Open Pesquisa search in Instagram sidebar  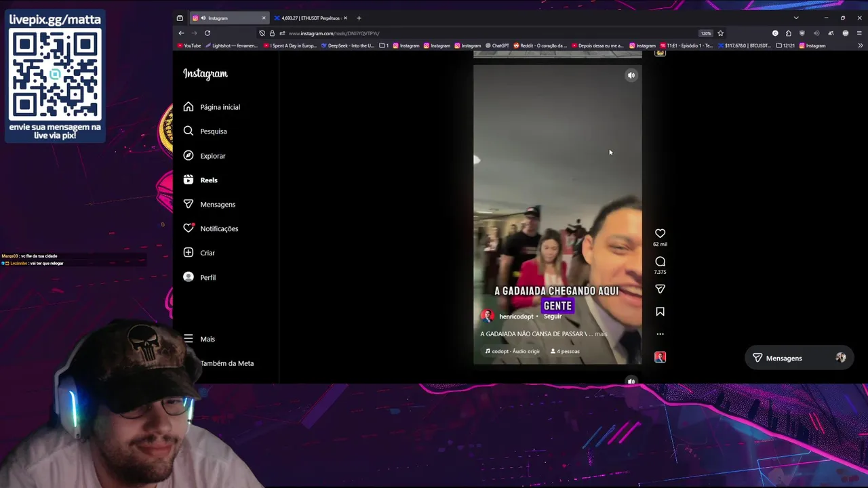205,131
